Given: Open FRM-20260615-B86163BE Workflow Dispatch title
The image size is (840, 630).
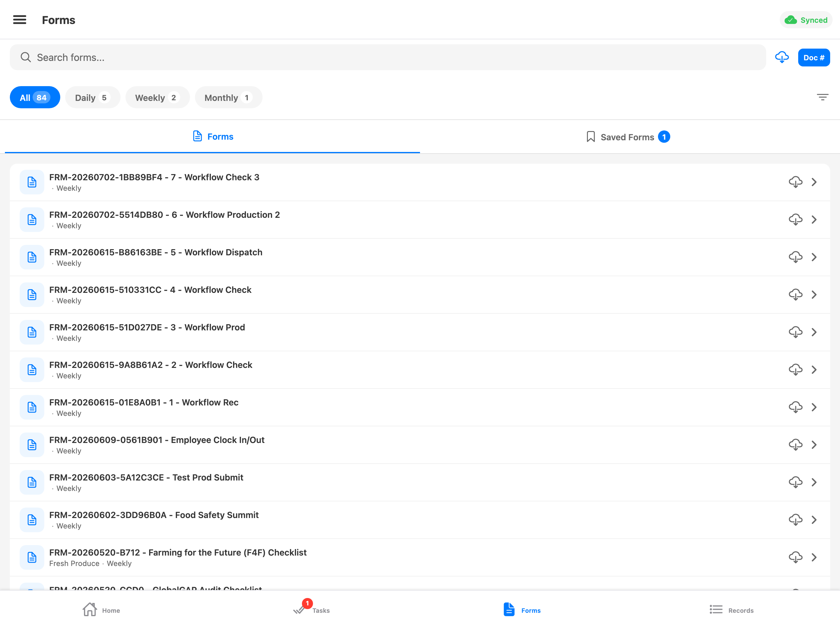Looking at the screenshot, I should click(156, 252).
